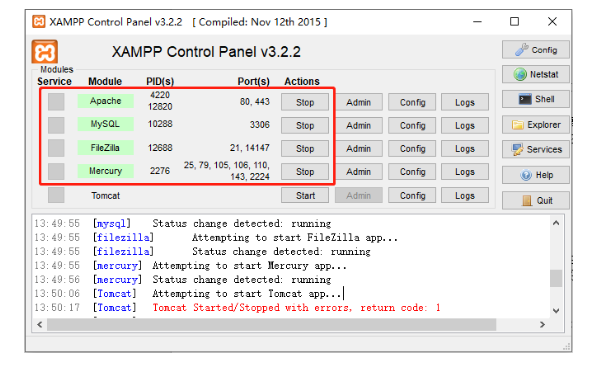Toggle the Apache service checkbox
The height and width of the screenshot is (366, 590).
(56, 102)
